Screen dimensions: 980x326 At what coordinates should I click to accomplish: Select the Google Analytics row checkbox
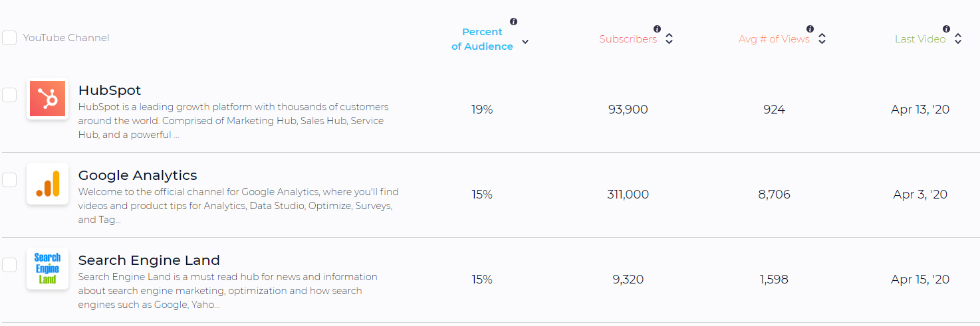point(9,180)
